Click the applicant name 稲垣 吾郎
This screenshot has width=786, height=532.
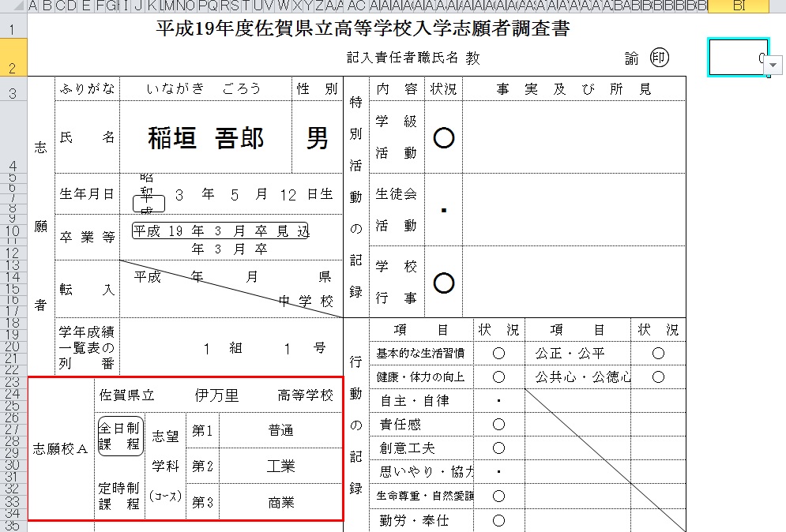coord(206,138)
